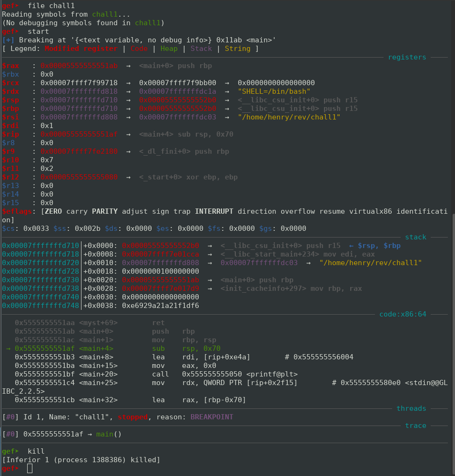
Task: Click the green arrow marking the current instruction
Action: click(8, 348)
